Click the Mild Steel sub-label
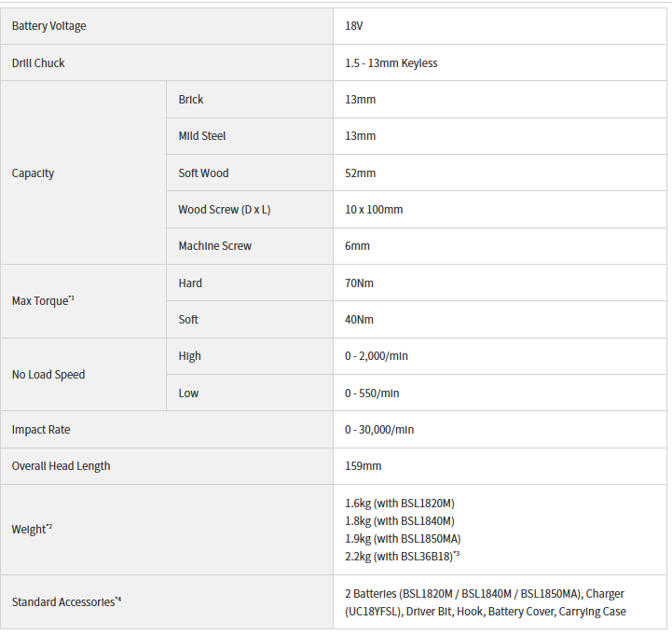672x635 pixels. coord(201,136)
